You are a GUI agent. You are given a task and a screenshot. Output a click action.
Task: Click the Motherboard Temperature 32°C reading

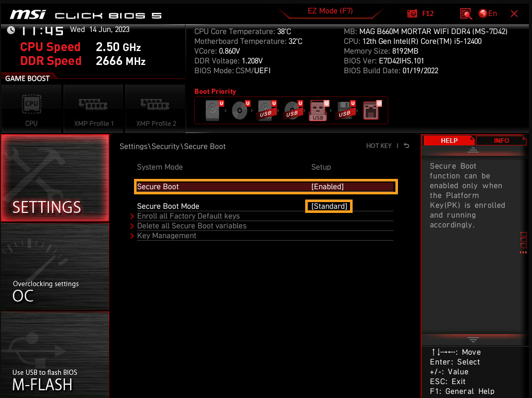pyautogui.click(x=248, y=41)
